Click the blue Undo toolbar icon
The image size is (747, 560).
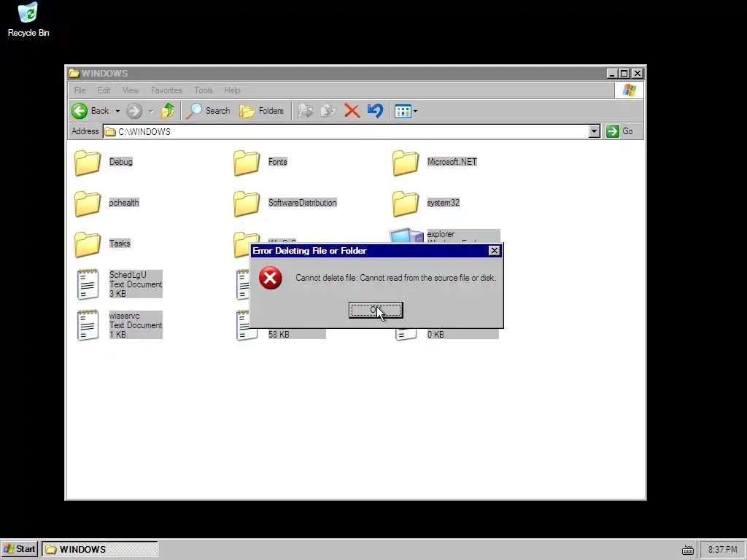376,111
